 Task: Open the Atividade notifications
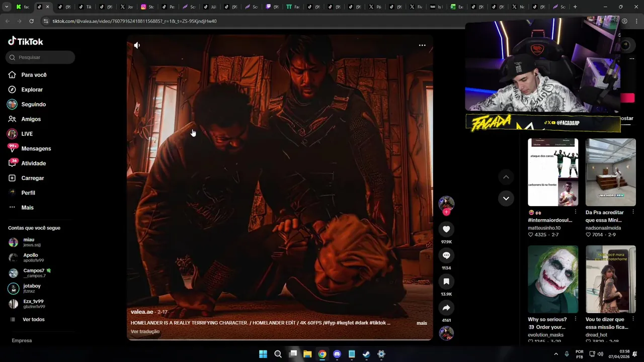tap(34, 163)
